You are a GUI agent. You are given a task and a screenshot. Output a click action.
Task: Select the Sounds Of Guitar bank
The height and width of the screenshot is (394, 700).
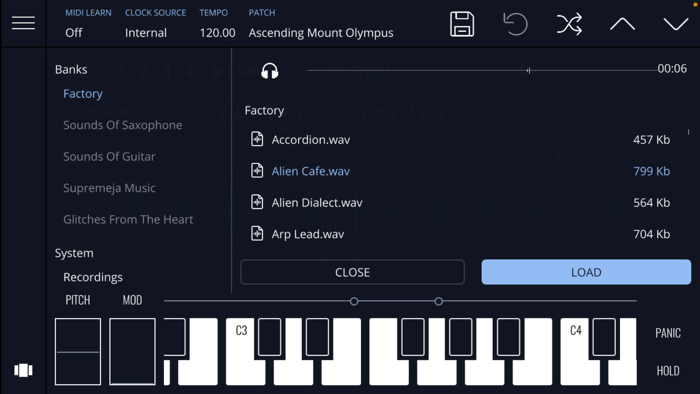click(109, 157)
